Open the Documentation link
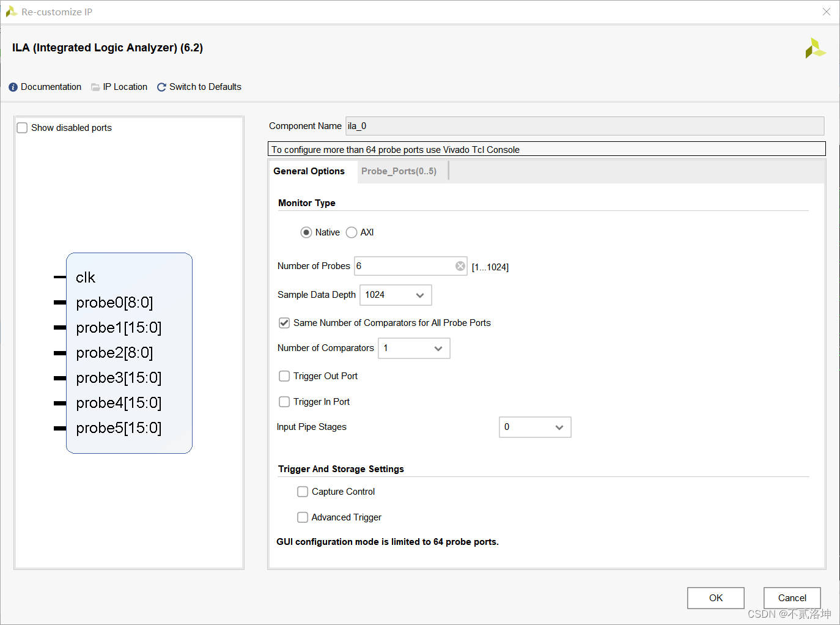The image size is (840, 625). click(51, 87)
